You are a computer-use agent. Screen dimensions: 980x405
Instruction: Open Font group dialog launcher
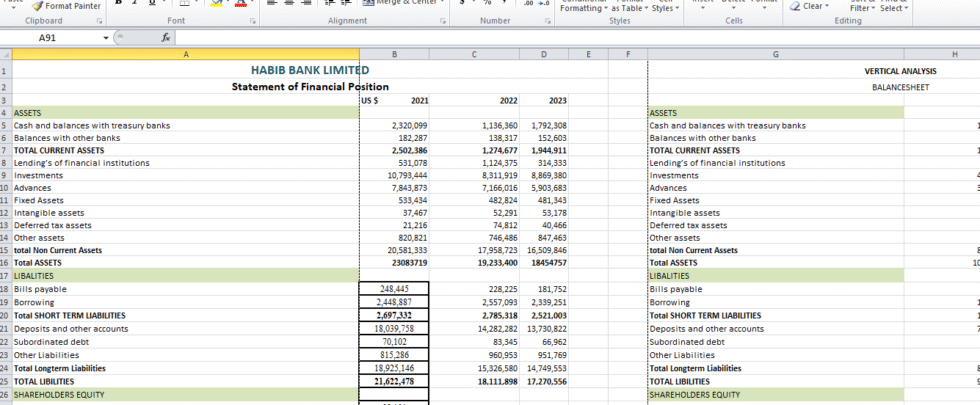point(252,20)
